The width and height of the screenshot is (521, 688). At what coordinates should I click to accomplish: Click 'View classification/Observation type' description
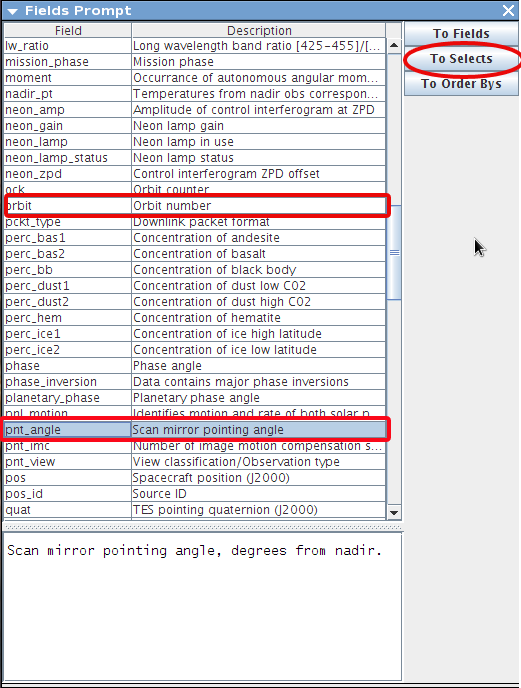259,462
